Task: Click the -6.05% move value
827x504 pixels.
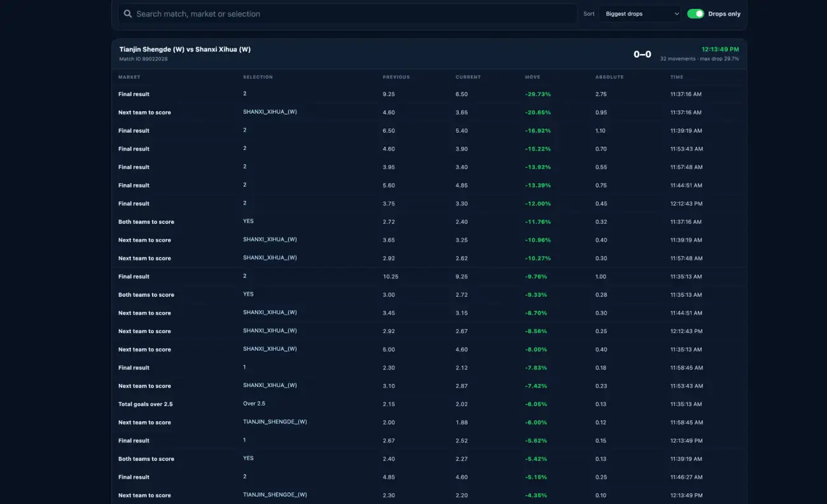Action: pyautogui.click(x=536, y=404)
